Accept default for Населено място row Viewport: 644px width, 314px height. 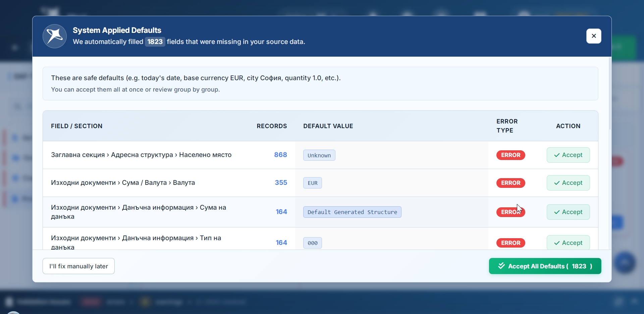tap(568, 155)
